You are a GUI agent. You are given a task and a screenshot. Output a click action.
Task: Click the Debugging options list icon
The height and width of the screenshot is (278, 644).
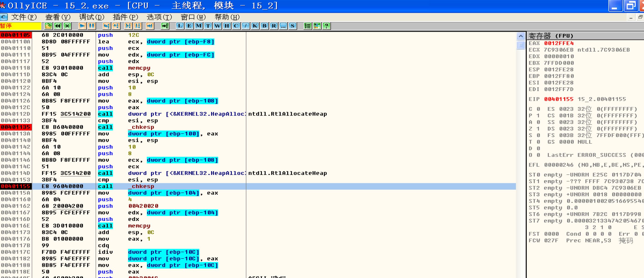click(308, 26)
